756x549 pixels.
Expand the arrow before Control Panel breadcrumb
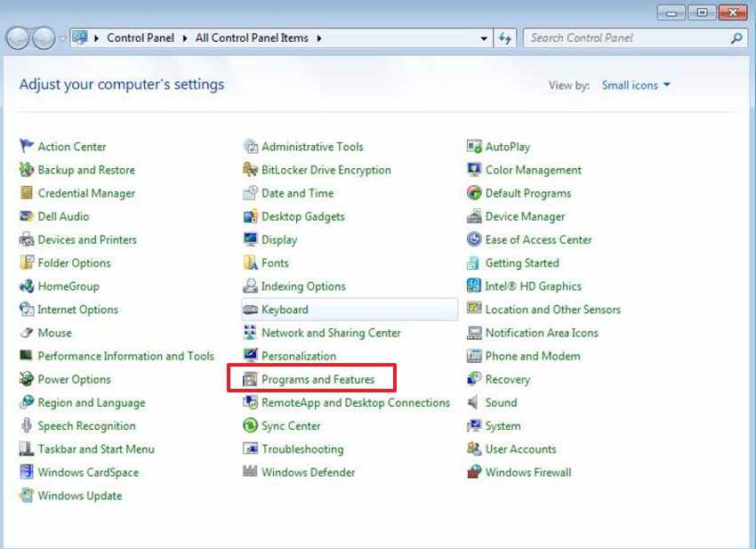96,38
